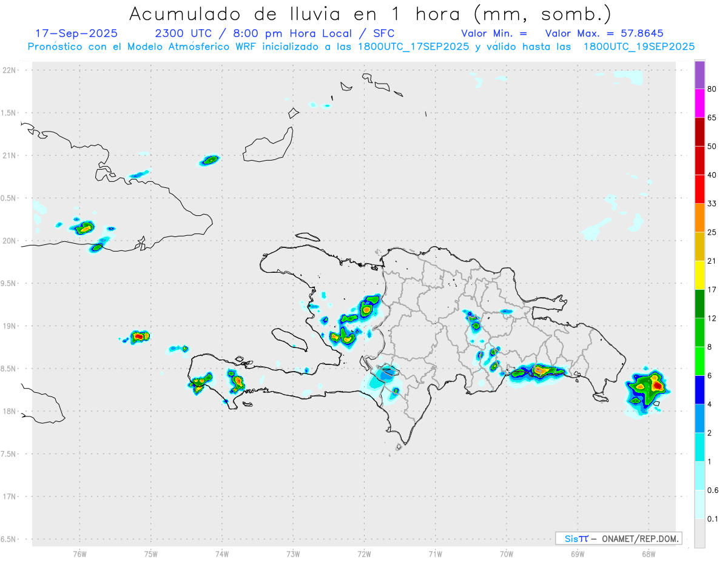Pick the dark green swatch between 12 and 17
Screen dimensions: 728x562
(699, 304)
